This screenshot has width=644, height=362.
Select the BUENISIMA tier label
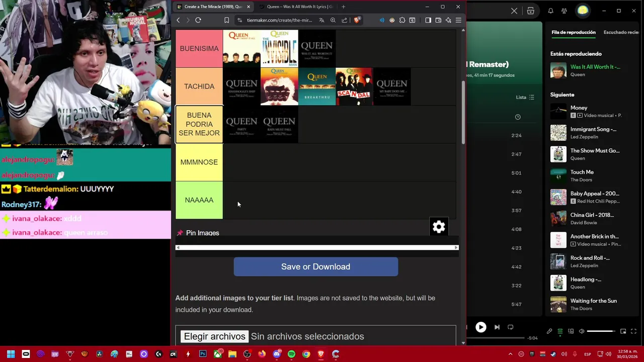click(199, 48)
